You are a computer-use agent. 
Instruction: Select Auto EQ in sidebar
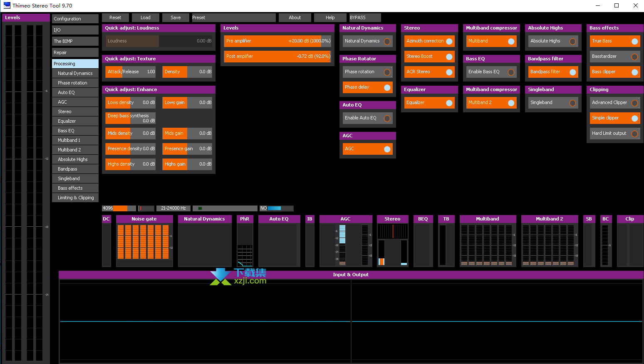pyautogui.click(x=75, y=92)
